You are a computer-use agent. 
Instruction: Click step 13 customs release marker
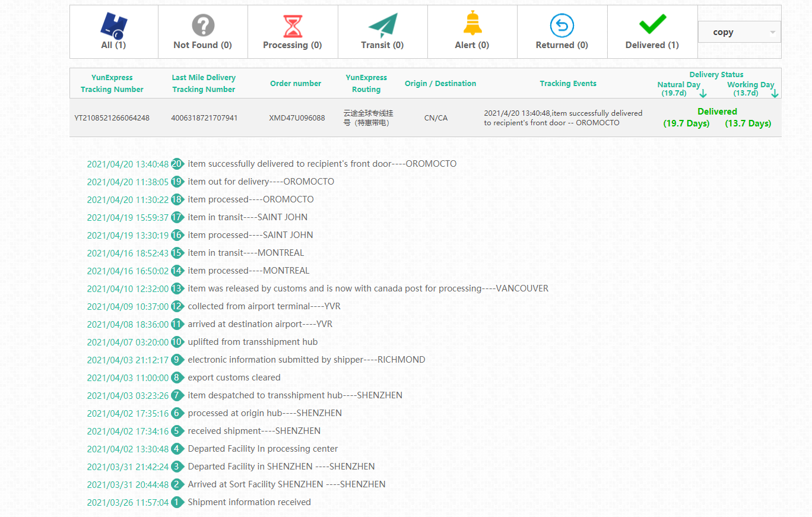tap(177, 288)
